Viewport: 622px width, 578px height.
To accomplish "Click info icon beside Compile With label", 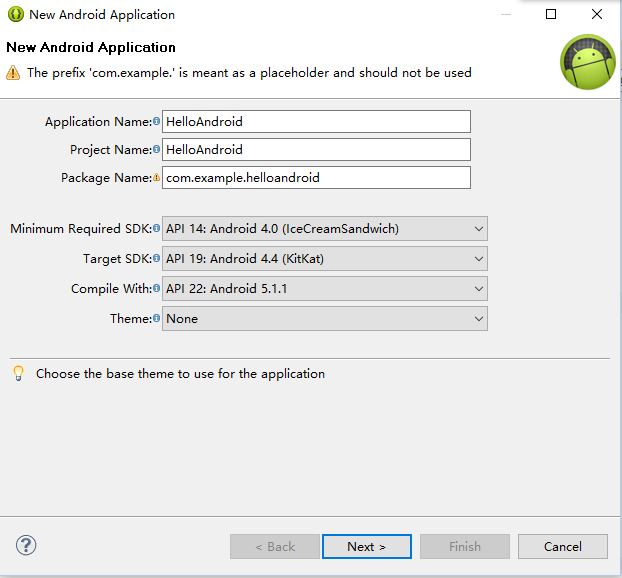I will (156, 289).
